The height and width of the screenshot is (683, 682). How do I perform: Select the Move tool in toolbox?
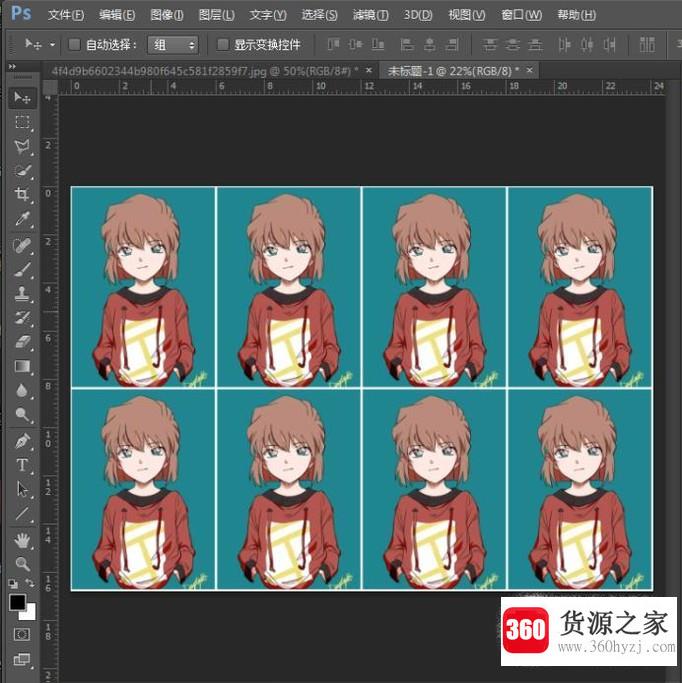tap(22, 98)
